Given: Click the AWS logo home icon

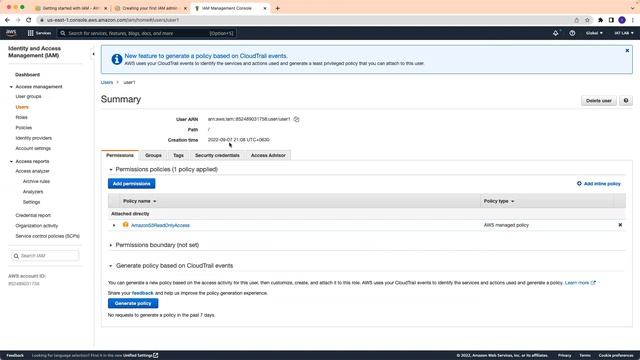Looking at the screenshot, I should pyautogui.click(x=11, y=33).
